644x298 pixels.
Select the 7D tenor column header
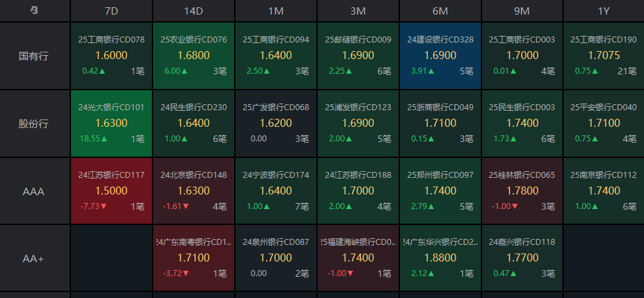point(111,11)
